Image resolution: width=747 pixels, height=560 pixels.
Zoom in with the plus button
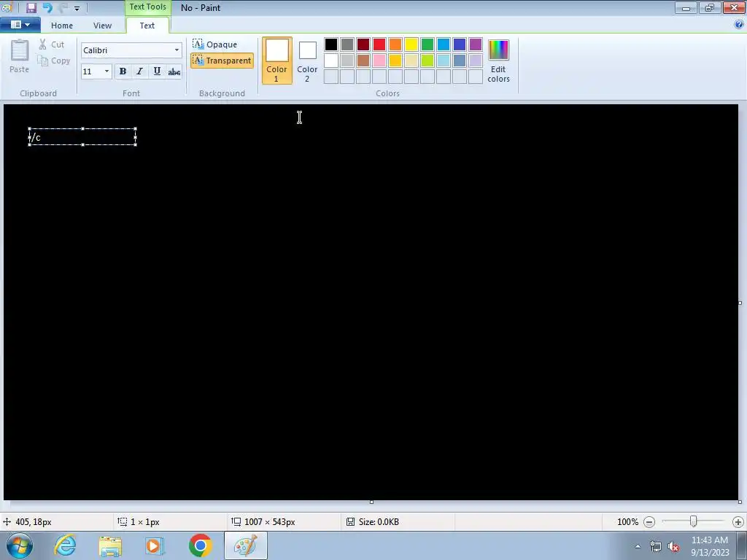click(x=738, y=522)
